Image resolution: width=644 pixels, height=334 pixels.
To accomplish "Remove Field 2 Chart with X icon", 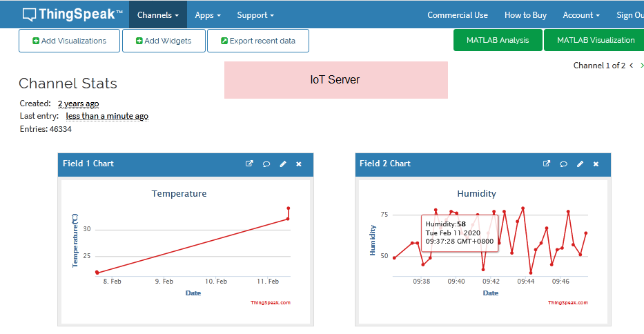I will click(596, 164).
